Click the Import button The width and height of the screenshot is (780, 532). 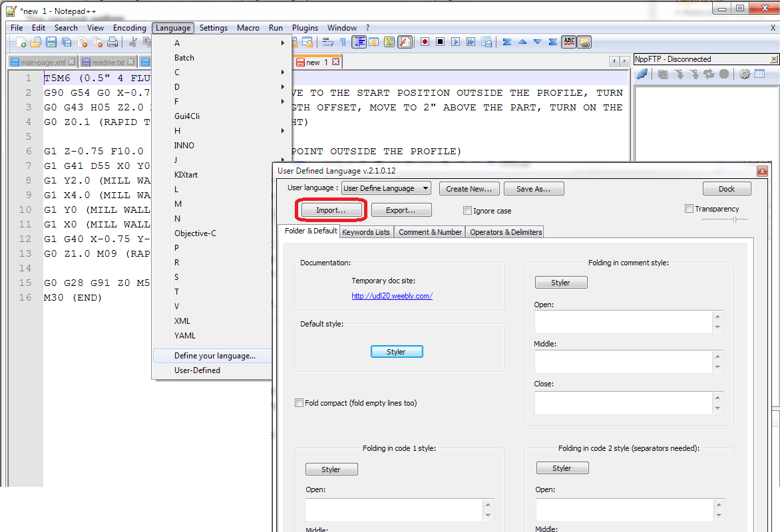pos(331,209)
